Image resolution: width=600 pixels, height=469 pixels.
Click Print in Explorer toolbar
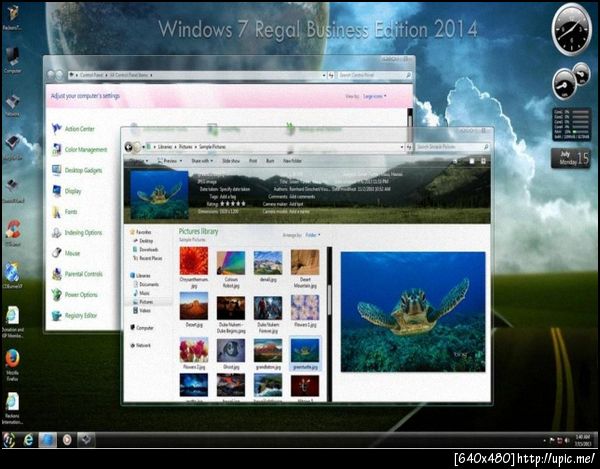click(x=253, y=161)
